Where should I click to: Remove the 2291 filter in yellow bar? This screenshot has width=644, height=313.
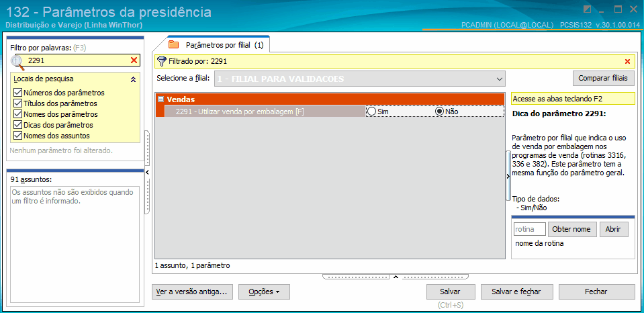pyautogui.click(x=627, y=62)
